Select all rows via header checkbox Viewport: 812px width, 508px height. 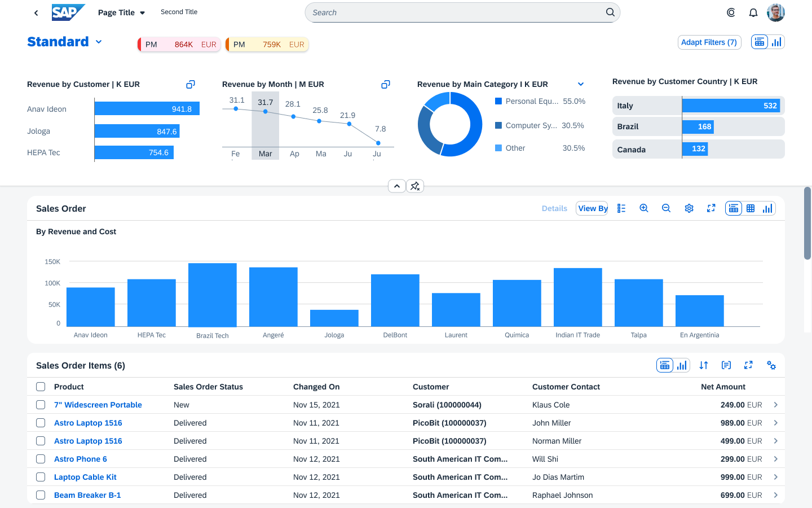tap(41, 387)
